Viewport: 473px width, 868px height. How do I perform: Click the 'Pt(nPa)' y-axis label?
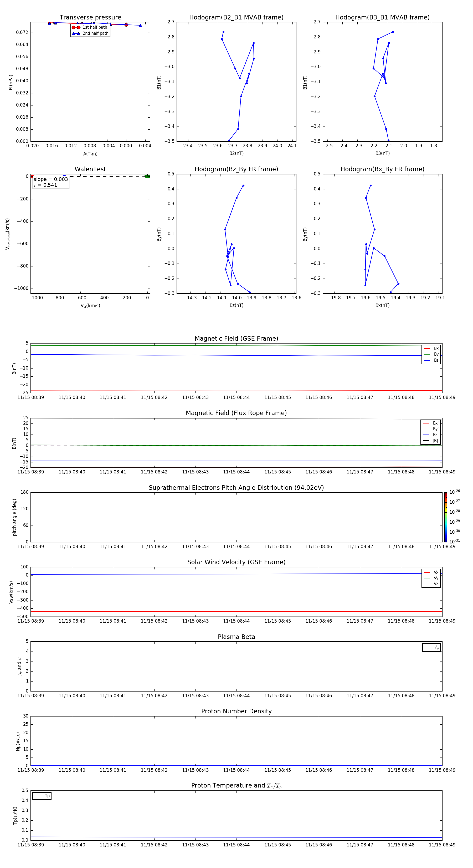(11, 82)
